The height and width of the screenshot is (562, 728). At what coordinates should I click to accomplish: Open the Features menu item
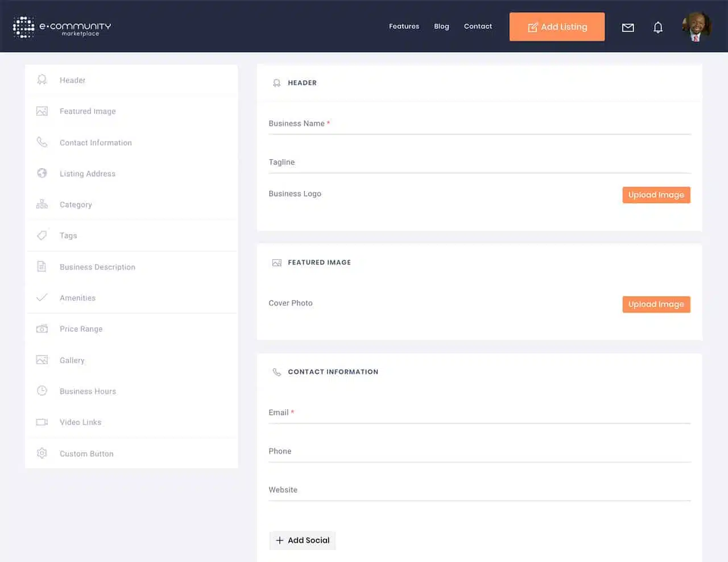(404, 26)
